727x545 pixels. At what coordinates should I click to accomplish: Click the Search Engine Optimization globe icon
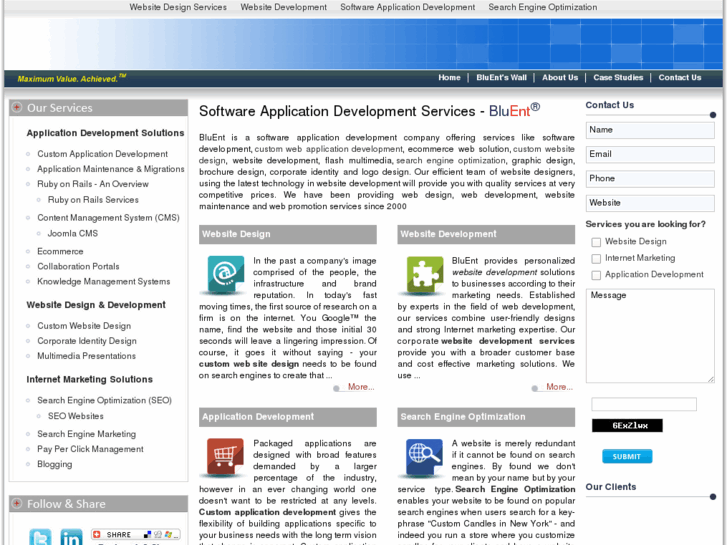tap(423, 458)
